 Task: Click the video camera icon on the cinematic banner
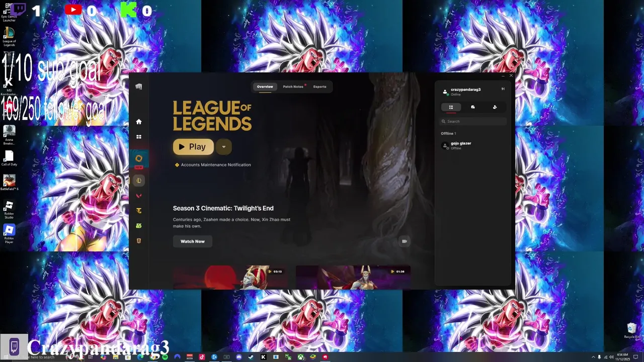point(404,241)
